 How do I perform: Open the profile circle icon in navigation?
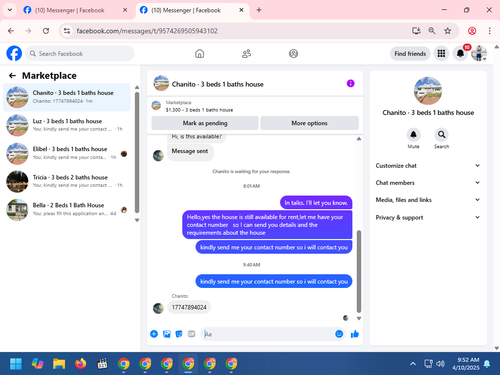tap(293, 53)
